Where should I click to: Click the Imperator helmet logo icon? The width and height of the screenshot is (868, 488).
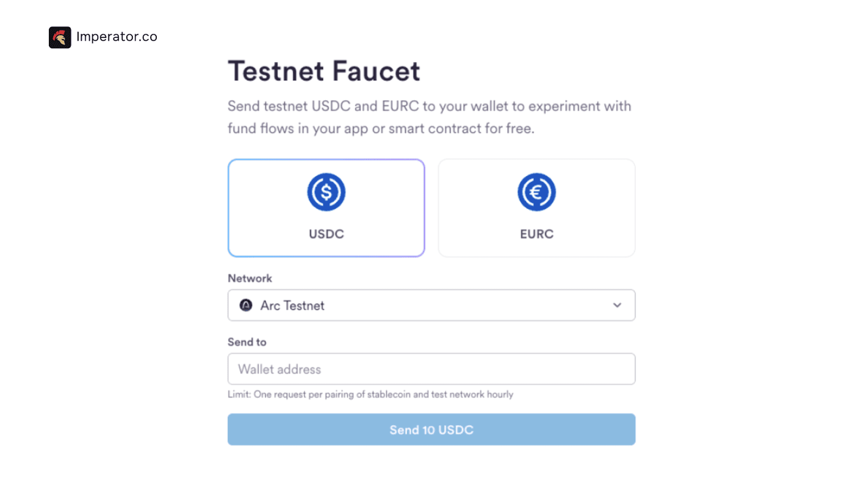pos(60,37)
